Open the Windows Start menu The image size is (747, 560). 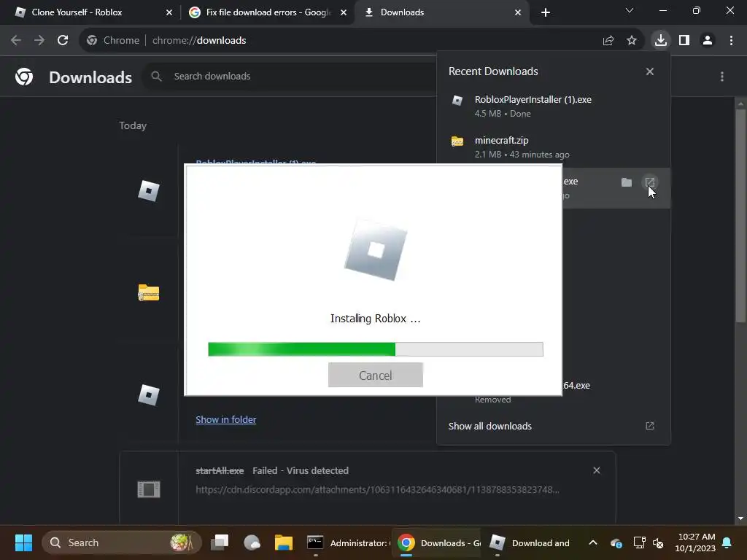(23, 542)
